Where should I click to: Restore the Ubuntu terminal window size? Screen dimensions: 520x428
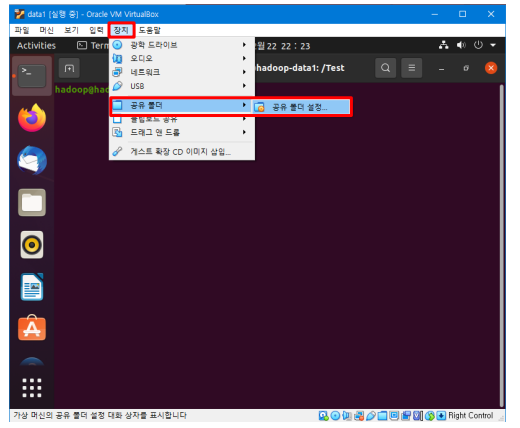(x=466, y=68)
